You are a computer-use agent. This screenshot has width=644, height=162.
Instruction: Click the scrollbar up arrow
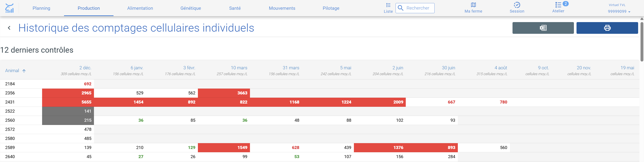[642, 19]
